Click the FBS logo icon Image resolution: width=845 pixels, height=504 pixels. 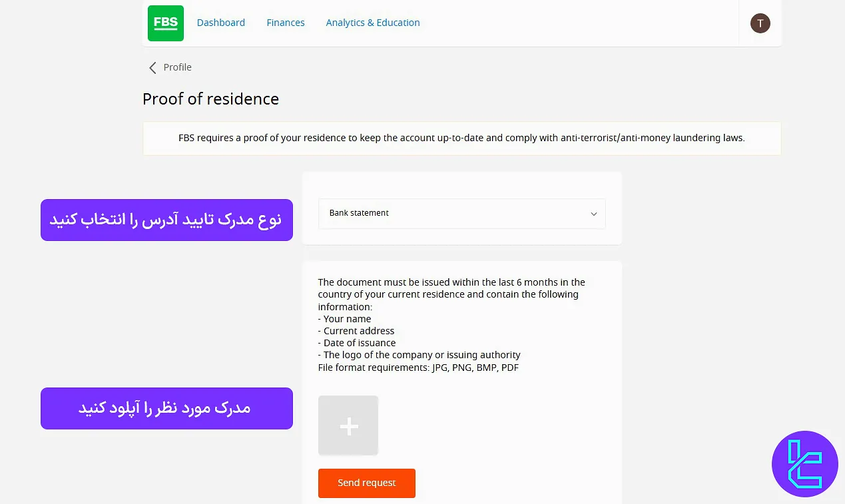tap(165, 23)
